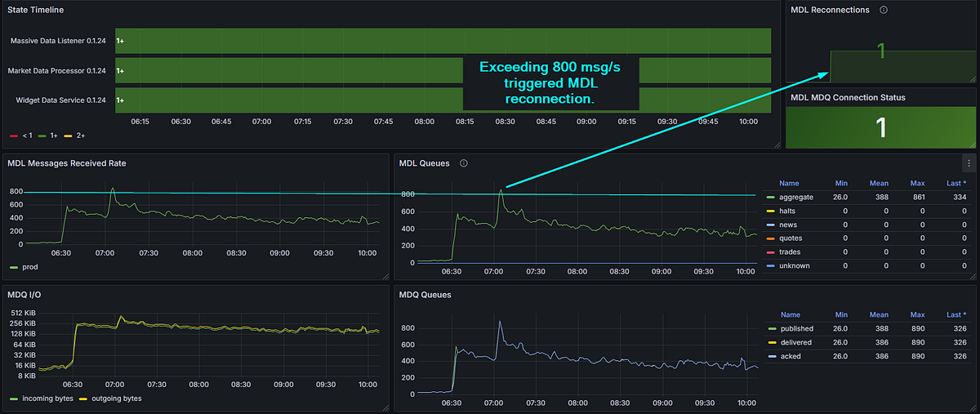Image resolution: width=980 pixels, height=414 pixels.
Task: Sort MDL Queues legend by Max column
Action: (x=917, y=184)
